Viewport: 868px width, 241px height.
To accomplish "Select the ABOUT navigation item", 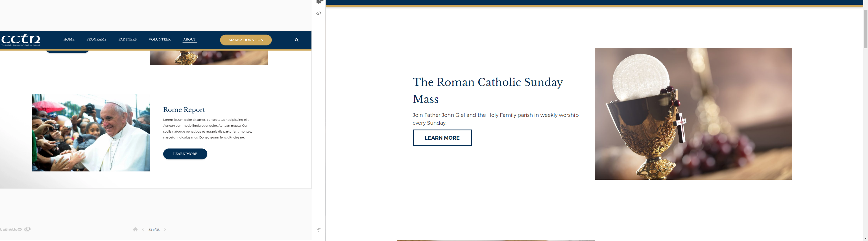I will point(189,40).
